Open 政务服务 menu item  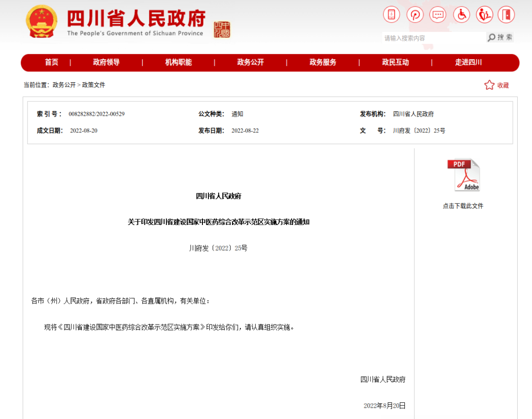click(323, 63)
